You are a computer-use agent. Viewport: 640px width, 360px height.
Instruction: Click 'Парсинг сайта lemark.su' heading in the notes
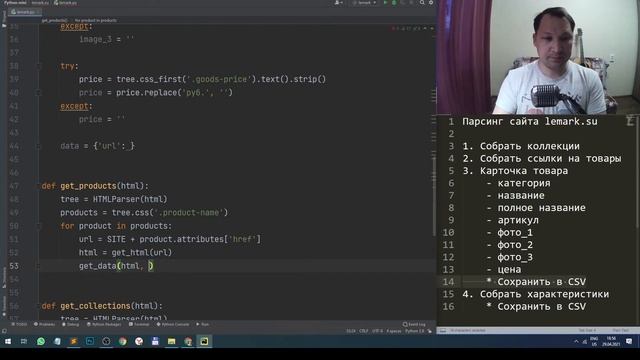530,122
